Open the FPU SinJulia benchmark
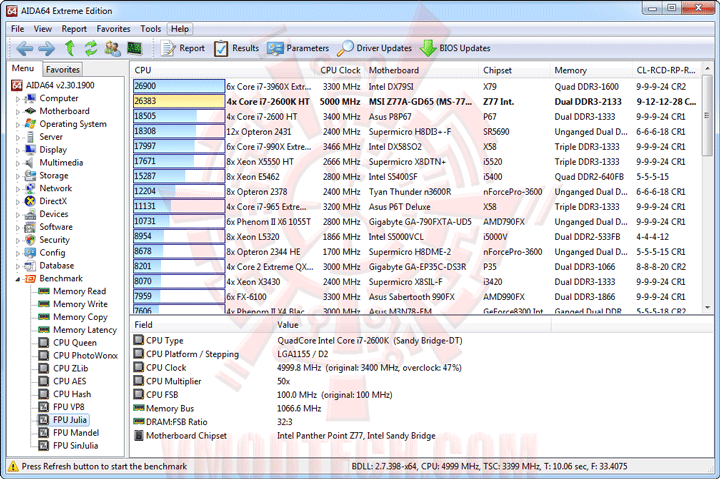Viewport: 720px width, 479px height. point(68,445)
